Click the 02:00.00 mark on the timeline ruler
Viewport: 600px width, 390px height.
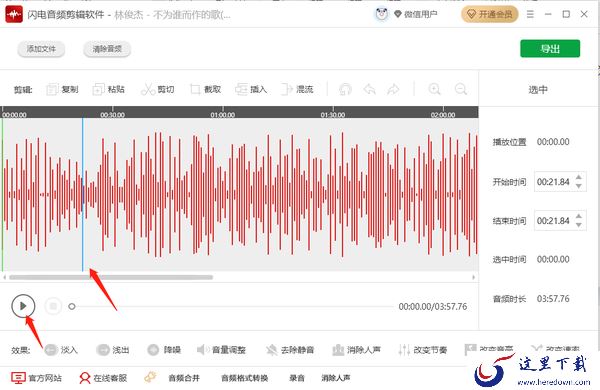pyautogui.click(x=443, y=114)
